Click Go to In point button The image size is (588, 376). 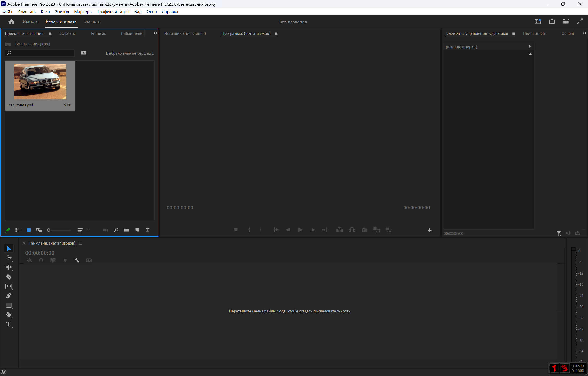click(276, 230)
